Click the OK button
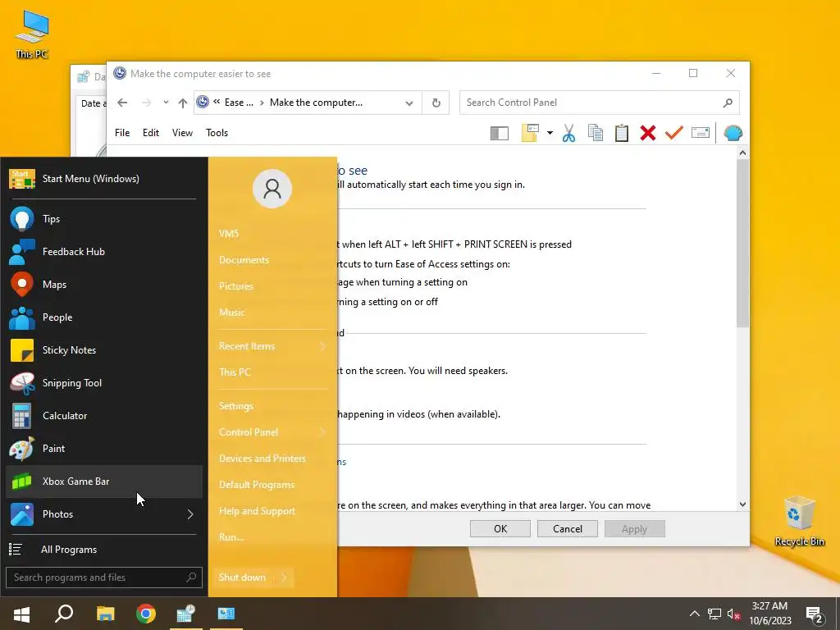Image resolution: width=840 pixels, height=630 pixels. [x=500, y=529]
